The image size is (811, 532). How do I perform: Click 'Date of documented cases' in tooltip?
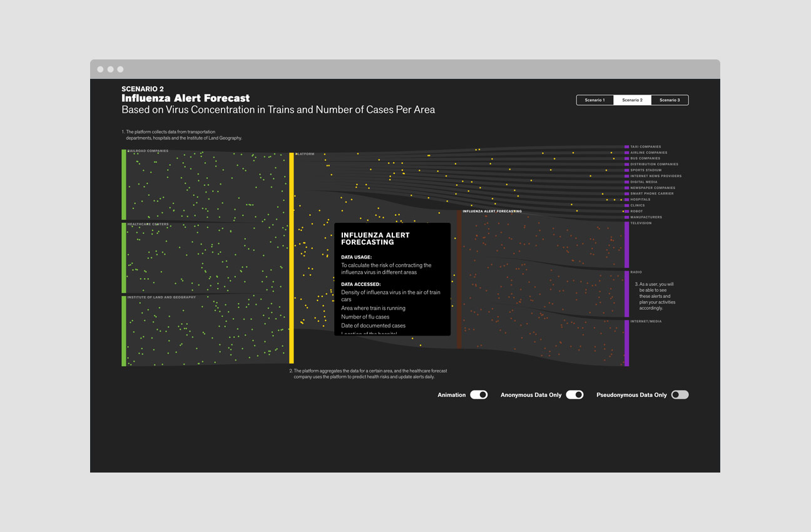pos(373,325)
